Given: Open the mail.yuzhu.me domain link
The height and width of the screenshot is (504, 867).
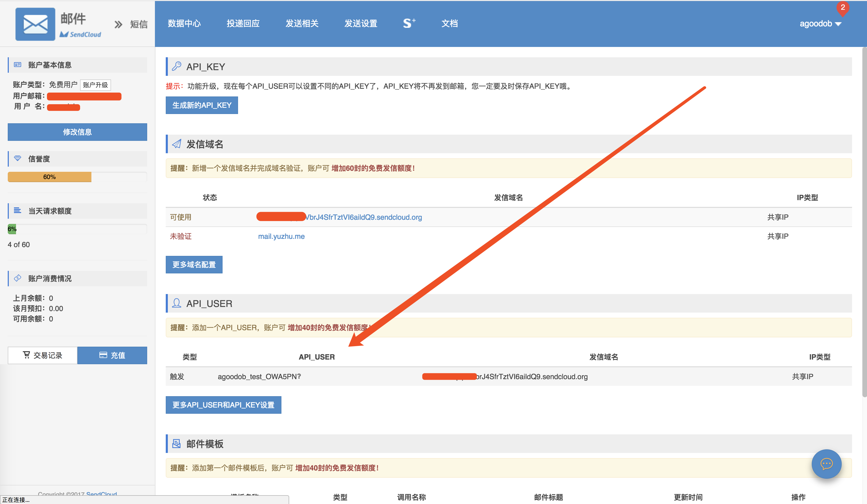Looking at the screenshot, I should [281, 236].
